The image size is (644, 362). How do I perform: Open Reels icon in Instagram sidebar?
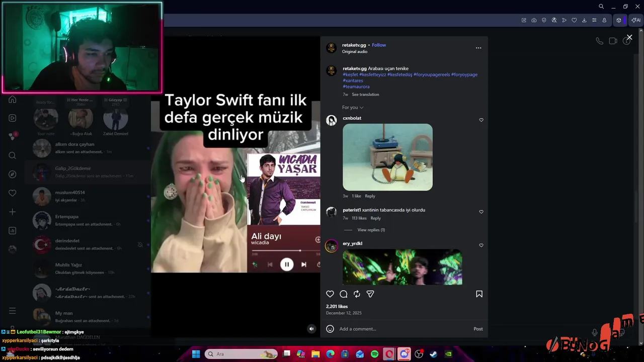click(13, 118)
